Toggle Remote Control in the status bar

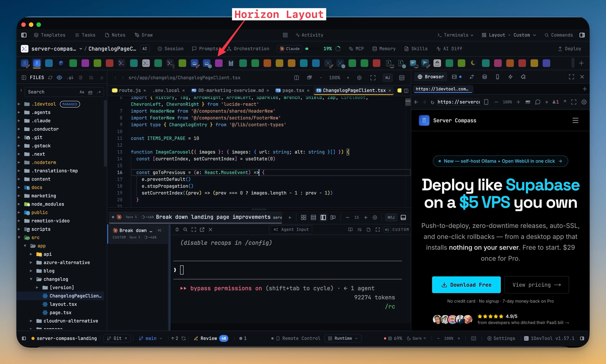click(x=296, y=338)
